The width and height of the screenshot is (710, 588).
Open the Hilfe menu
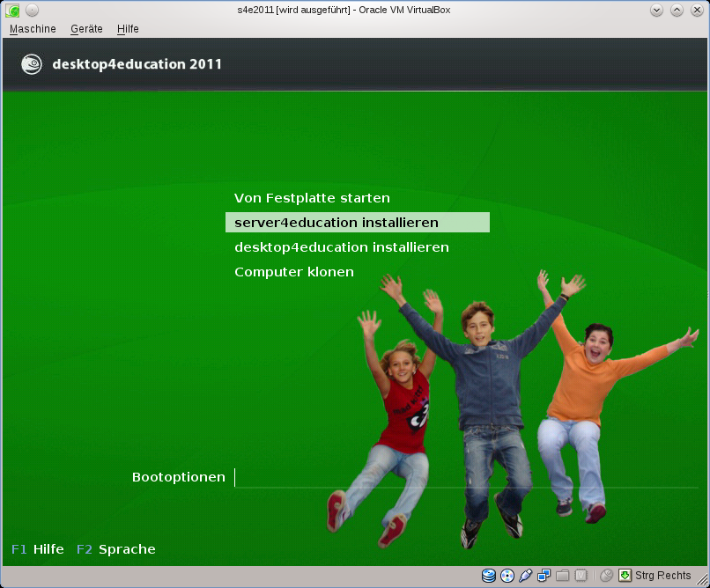(128, 29)
